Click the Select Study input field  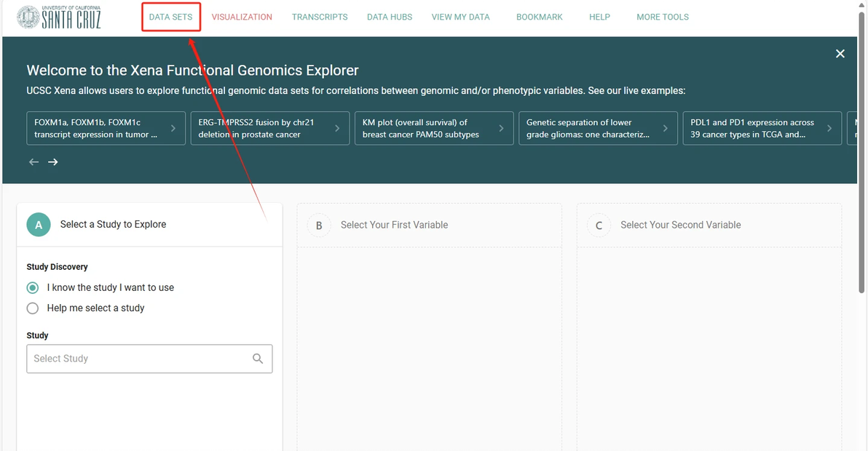coord(138,359)
